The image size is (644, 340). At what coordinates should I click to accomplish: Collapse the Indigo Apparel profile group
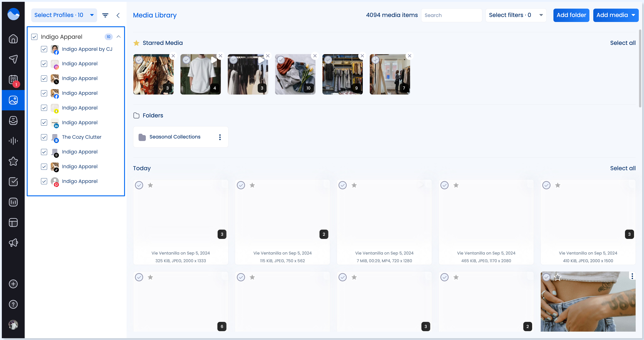click(x=118, y=37)
